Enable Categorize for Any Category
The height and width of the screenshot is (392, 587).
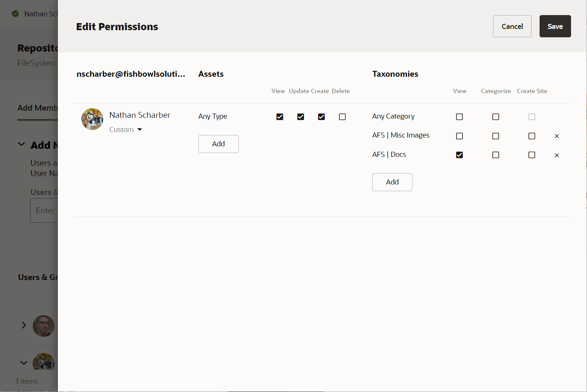point(496,117)
